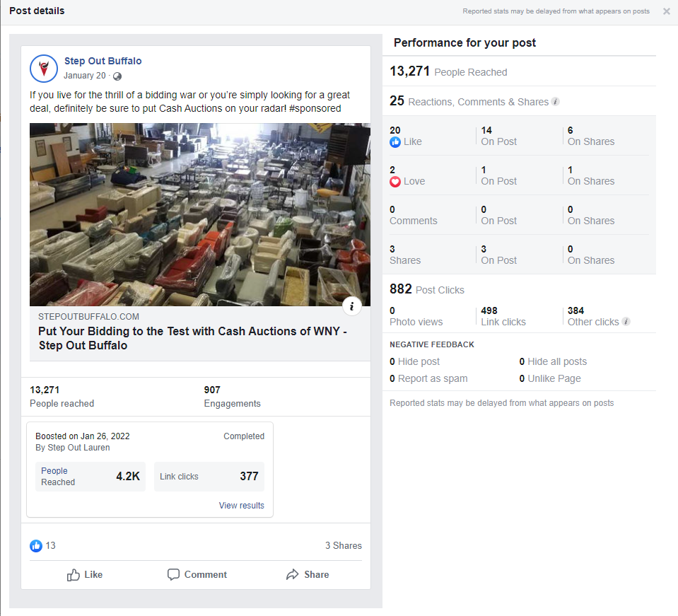Click the NEGATIVE FEEDBACK heading
678x616 pixels.
point(432,344)
